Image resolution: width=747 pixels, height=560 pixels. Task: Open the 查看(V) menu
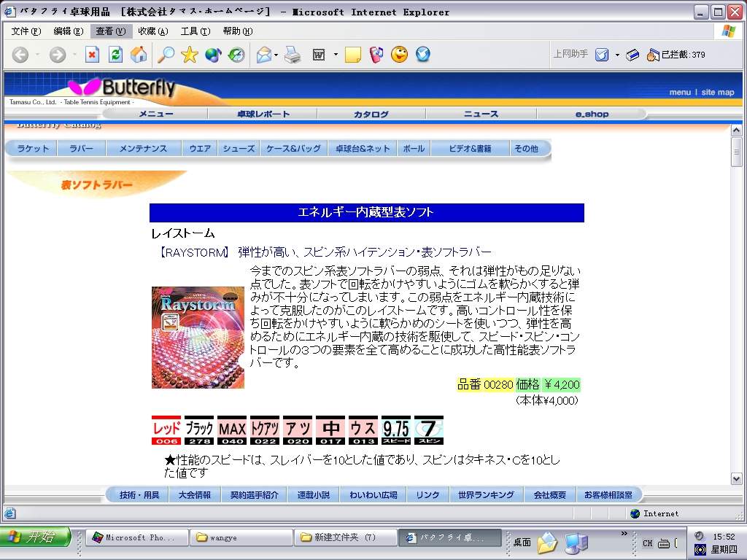coord(111,31)
